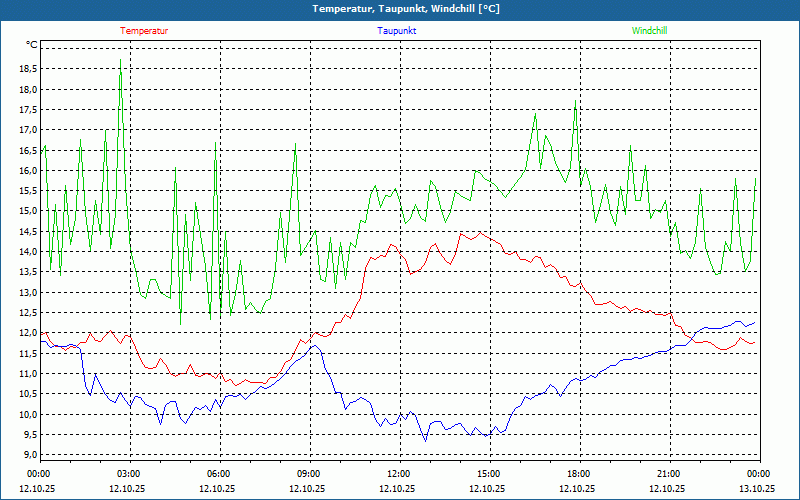Image resolution: width=800 pixels, height=500 pixels.
Task: Click the chart title bar text
Action: point(399,9)
